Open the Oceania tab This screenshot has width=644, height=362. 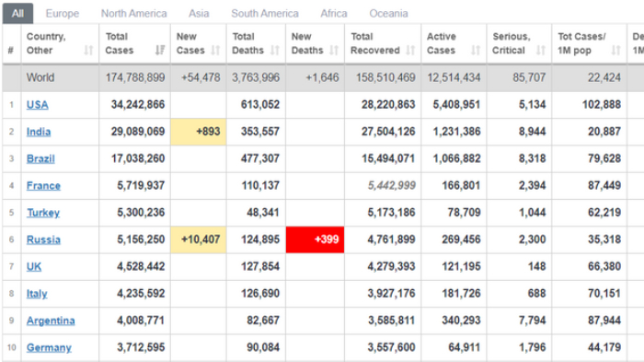[388, 14]
